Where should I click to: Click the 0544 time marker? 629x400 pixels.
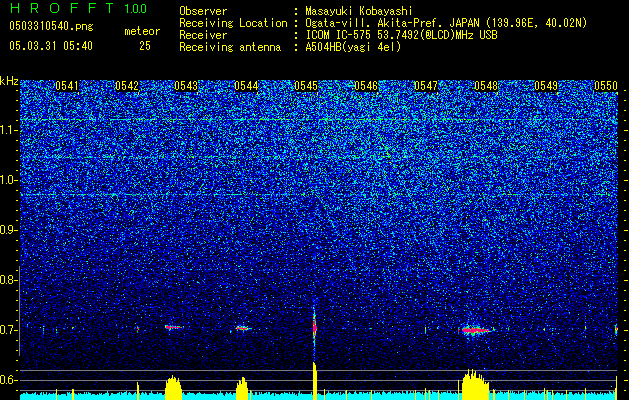246,86
